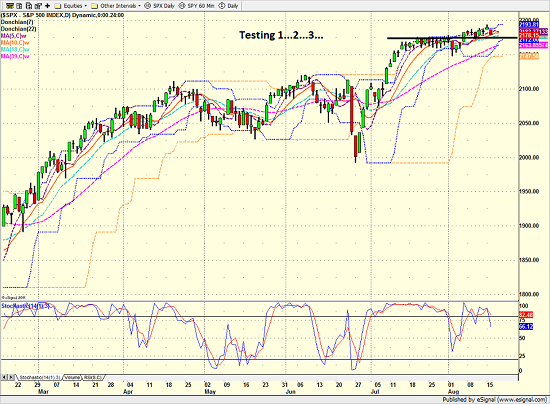The image size is (550, 404).
Task: Open the SPY 60 Min chart shortcut
Action: (x=196, y=6)
